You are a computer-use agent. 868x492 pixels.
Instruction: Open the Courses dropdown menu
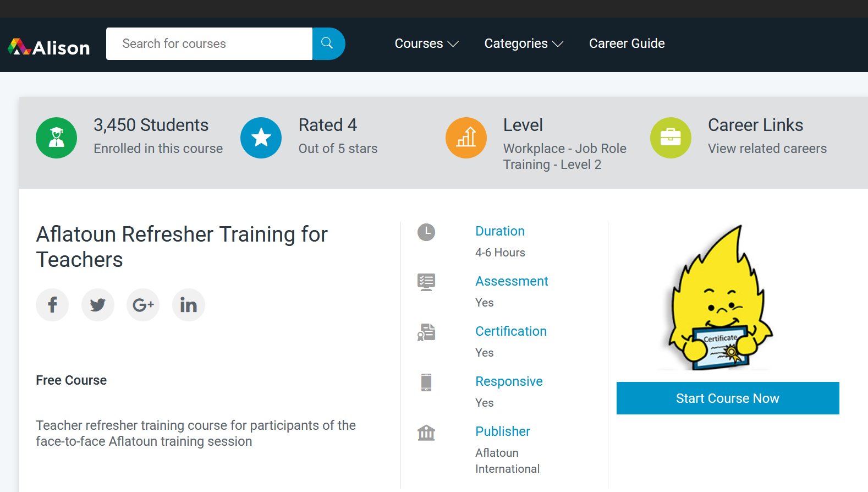pos(426,43)
